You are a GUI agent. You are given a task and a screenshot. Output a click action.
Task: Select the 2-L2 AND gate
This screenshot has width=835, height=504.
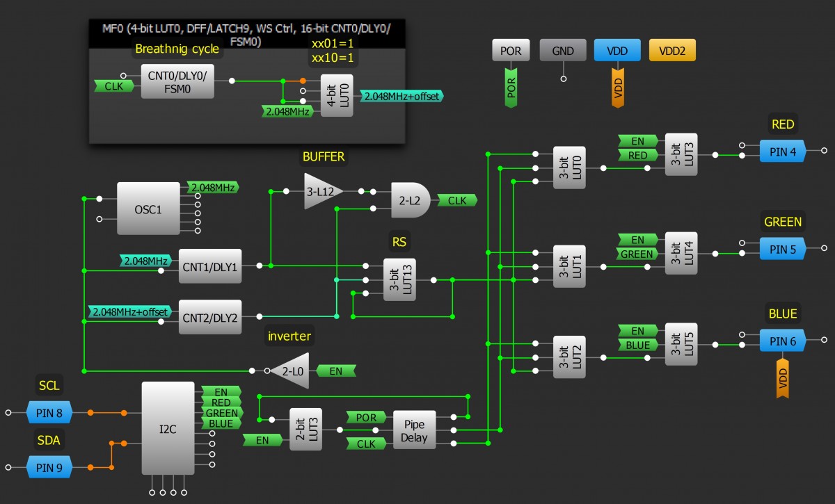pos(410,200)
